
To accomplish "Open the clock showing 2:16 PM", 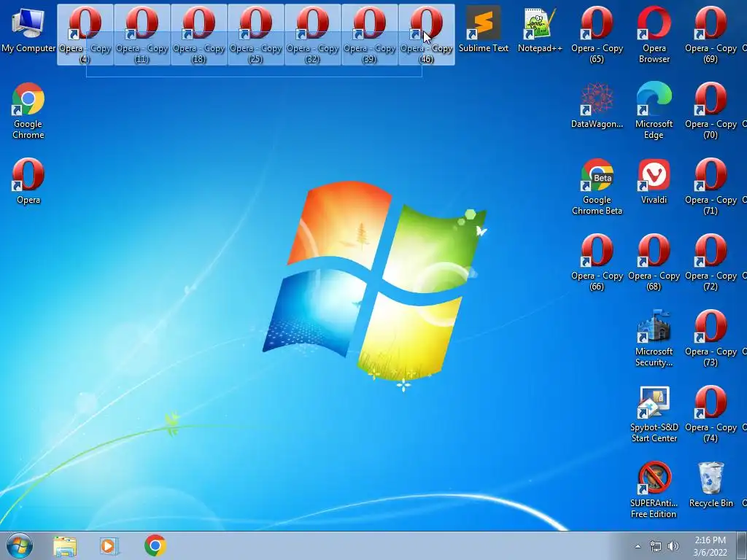I will click(710, 546).
